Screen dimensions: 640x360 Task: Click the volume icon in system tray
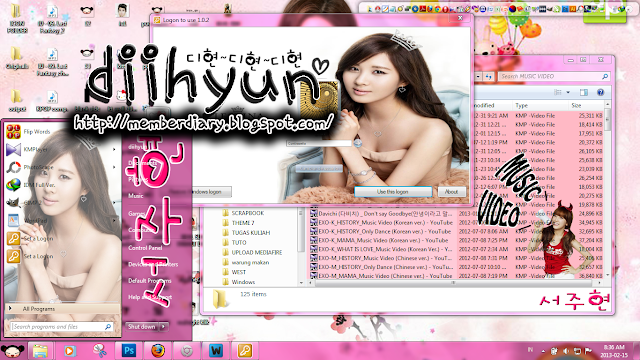coord(566,351)
